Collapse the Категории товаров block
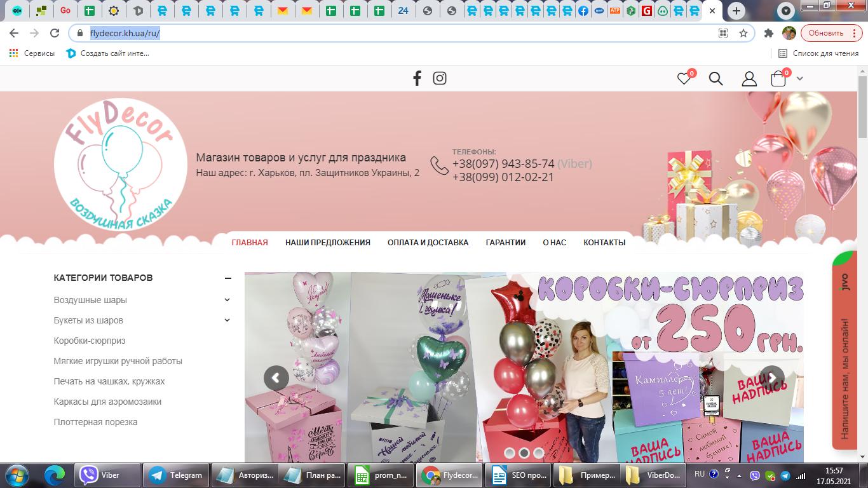Viewport: 868px width, 488px height. [227, 278]
